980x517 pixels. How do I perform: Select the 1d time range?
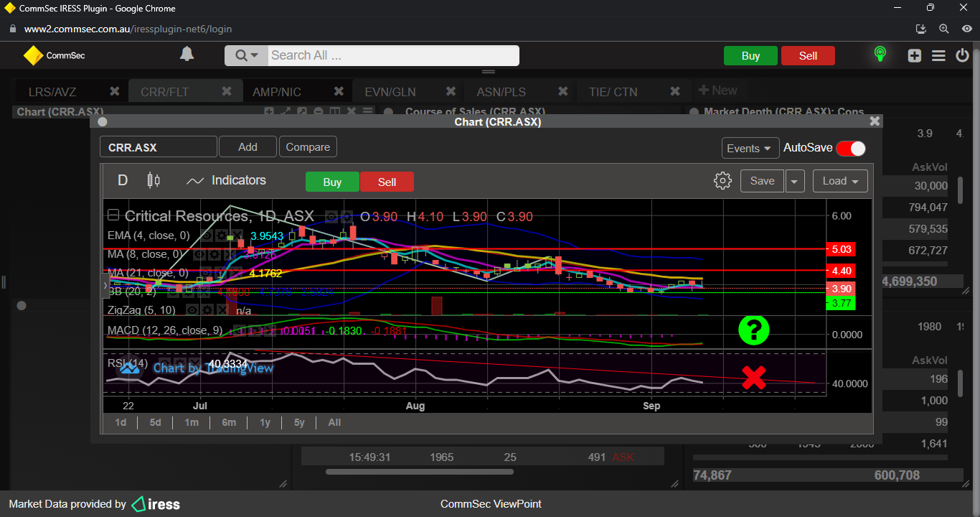click(x=121, y=422)
